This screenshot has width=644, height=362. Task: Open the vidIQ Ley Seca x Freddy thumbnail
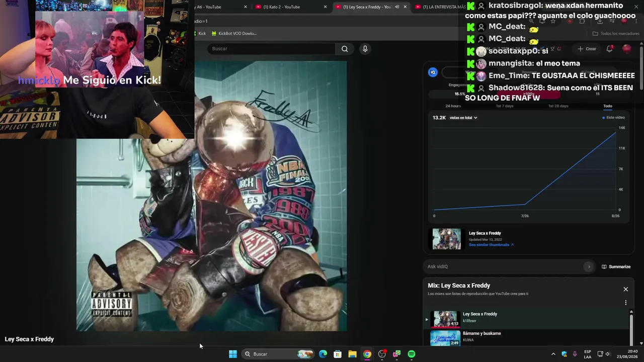click(x=447, y=239)
